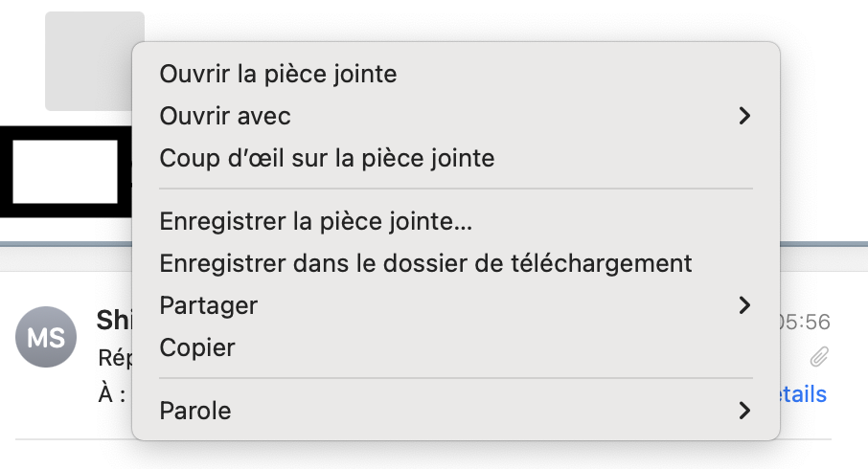Screen dimensions: 868x469
Task: Expand the 'Parole' submenu chevron
Action: [744, 412]
